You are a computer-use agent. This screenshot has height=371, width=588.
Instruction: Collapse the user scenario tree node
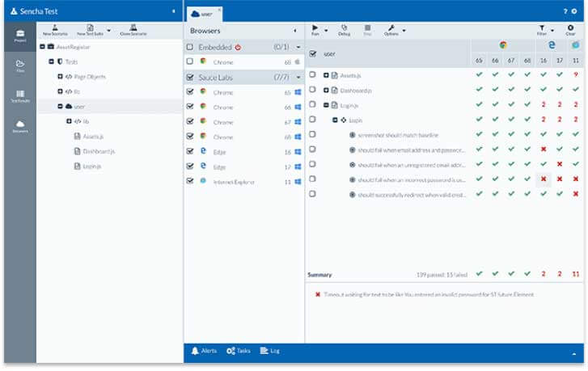60,107
